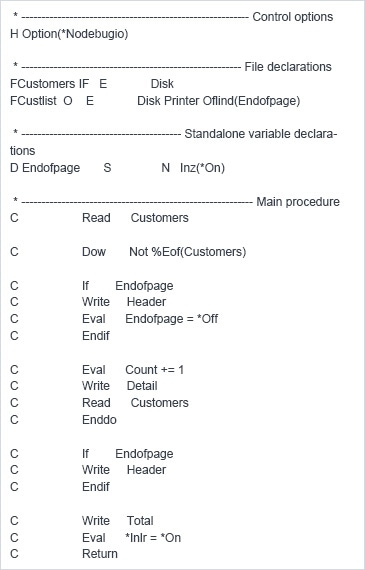Screen dimensions: 365x570
Task: Click the D Endofpage definition line
Action: pos(117,168)
